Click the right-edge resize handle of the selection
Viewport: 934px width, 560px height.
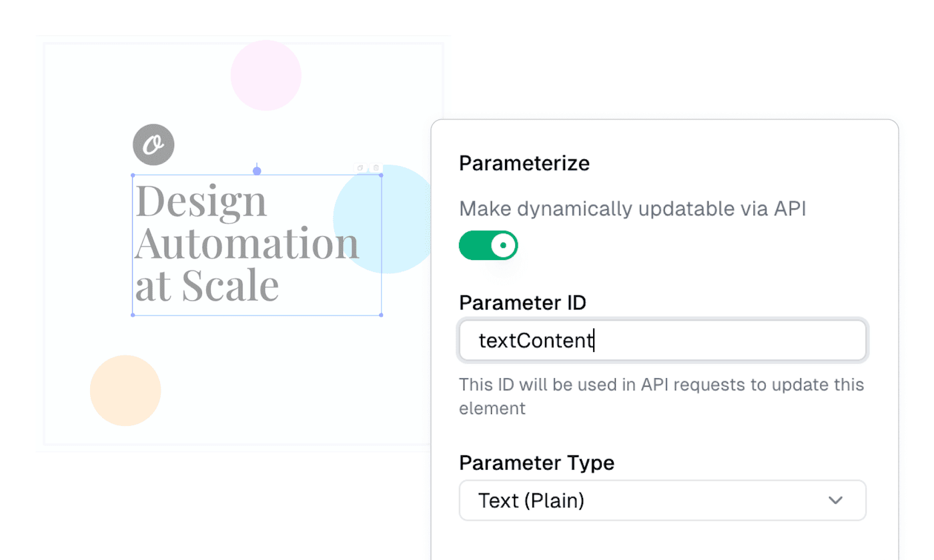click(381, 245)
